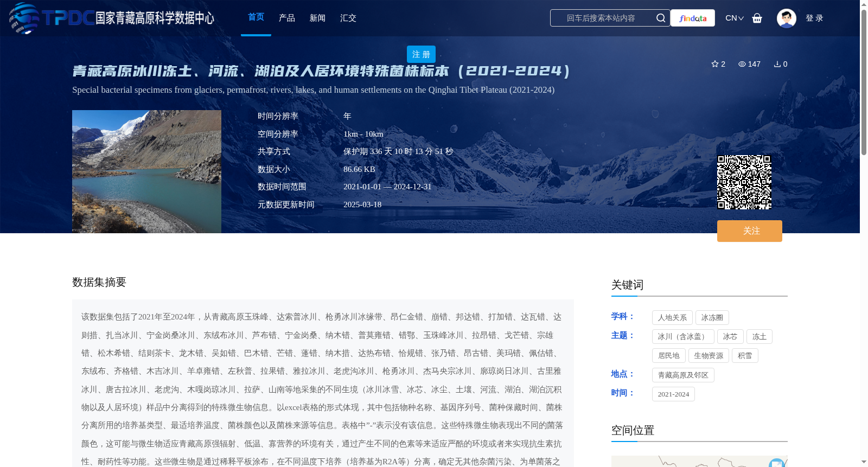This screenshot has width=868, height=467.
Task: Open the 汇交 menu item
Action: (x=348, y=18)
